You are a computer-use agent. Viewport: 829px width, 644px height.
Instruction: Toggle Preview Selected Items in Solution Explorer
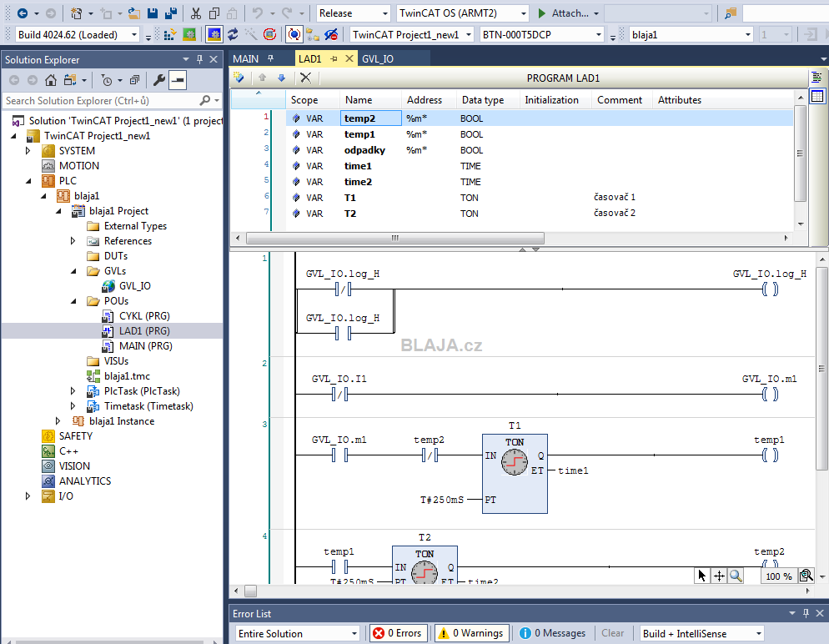tap(178, 80)
